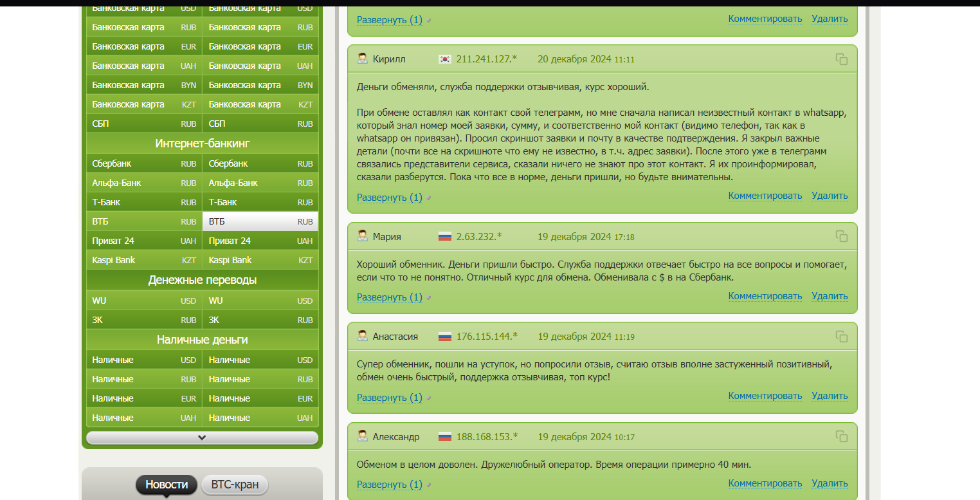Image resolution: width=980 pixels, height=500 pixels.
Task: Expand replies under Кирилл's review
Action: [x=390, y=197]
